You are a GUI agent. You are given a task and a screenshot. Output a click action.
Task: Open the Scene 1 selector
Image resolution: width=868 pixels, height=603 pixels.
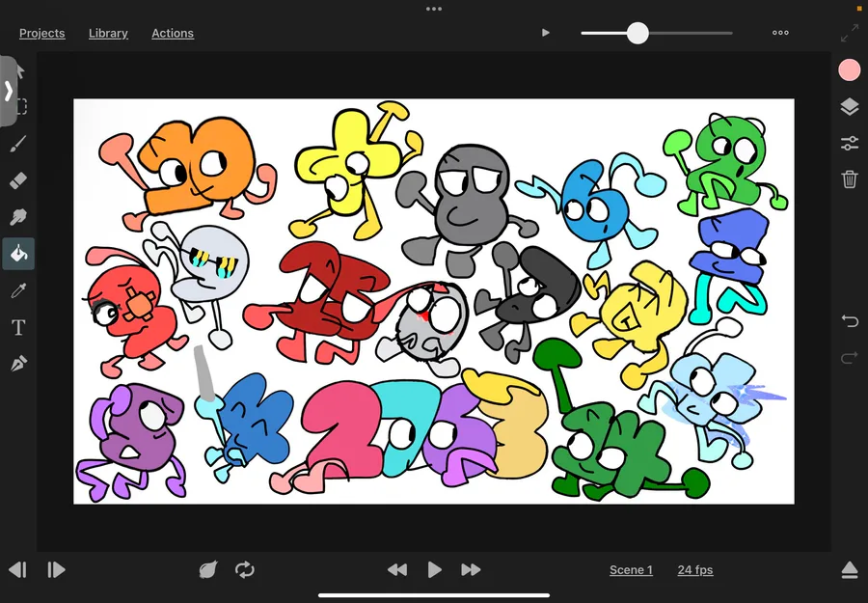pos(631,570)
